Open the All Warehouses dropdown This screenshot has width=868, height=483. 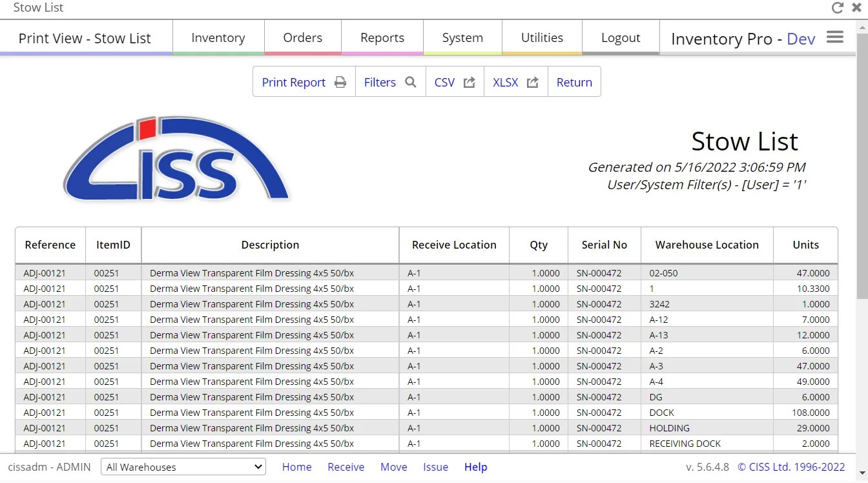(x=183, y=466)
